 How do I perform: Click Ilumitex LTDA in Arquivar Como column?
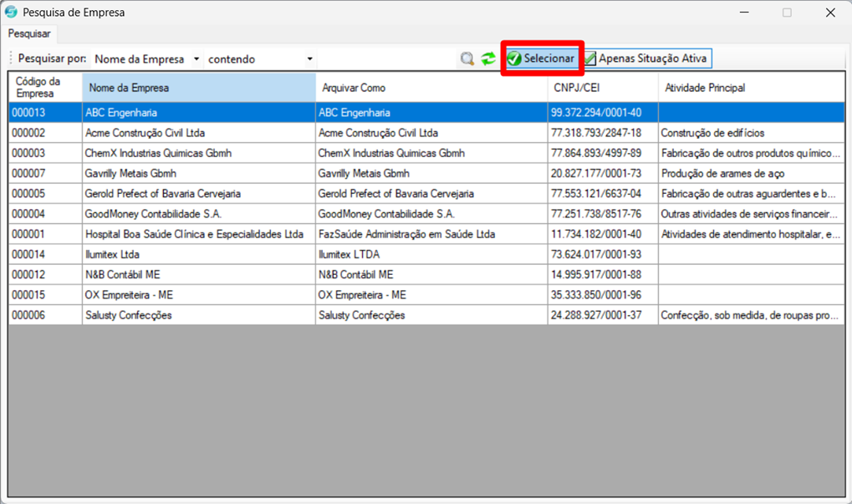[431, 254]
